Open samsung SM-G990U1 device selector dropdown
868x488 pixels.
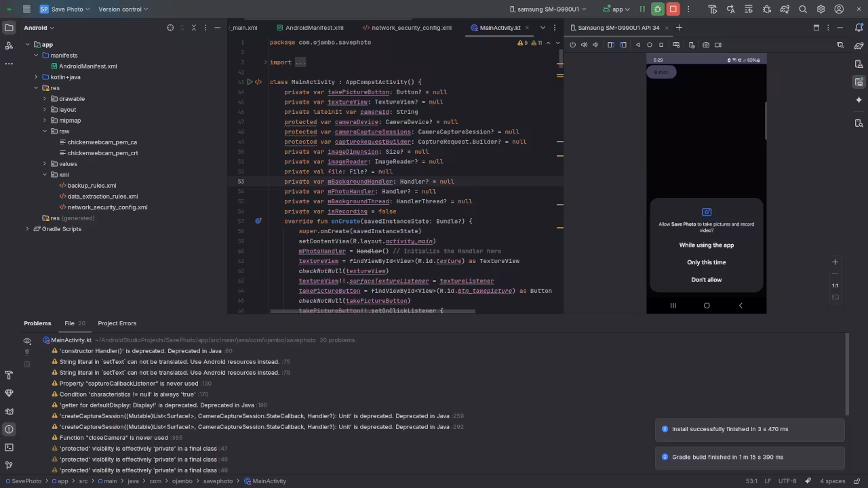click(x=548, y=9)
